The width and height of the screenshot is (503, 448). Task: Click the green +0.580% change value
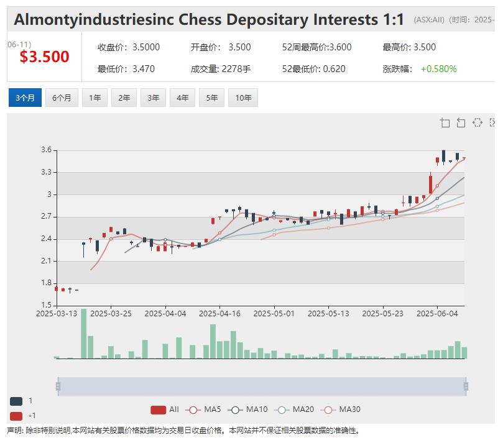tap(438, 69)
